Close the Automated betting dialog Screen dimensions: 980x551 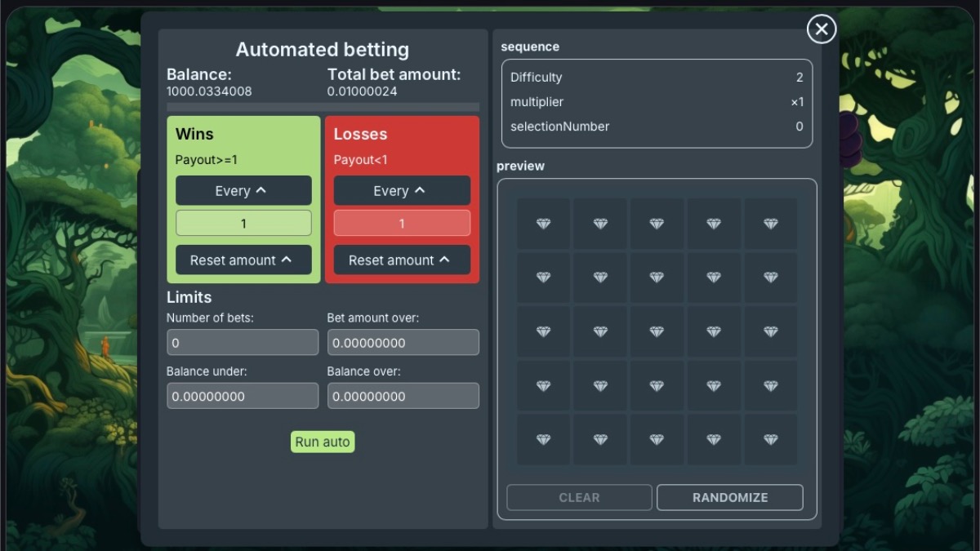point(821,29)
